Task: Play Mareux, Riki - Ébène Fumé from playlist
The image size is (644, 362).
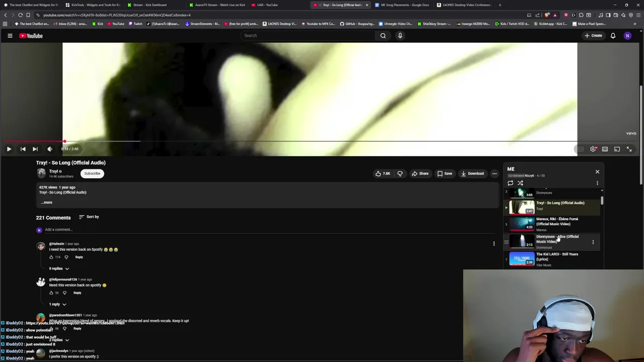Action: (552, 224)
